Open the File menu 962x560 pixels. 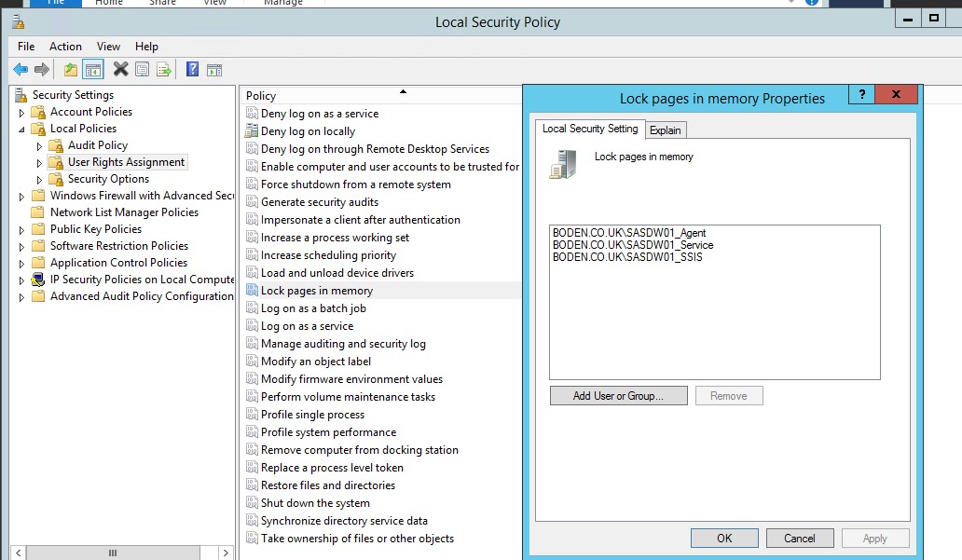tap(26, 47)
